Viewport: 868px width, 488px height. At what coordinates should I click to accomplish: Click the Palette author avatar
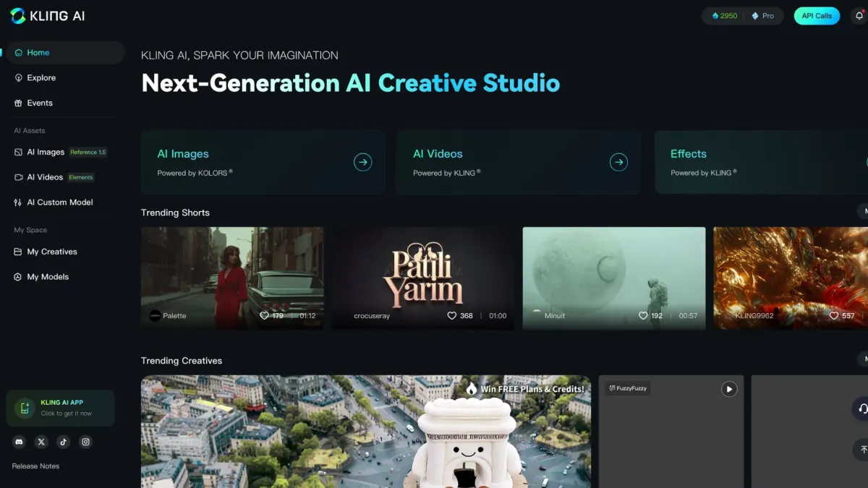click(155, 316)
